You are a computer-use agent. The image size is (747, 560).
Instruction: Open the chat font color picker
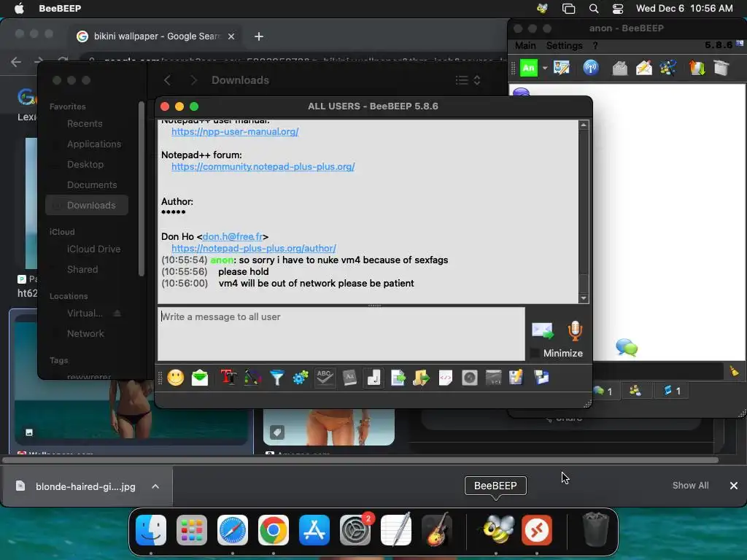point(252,378)
